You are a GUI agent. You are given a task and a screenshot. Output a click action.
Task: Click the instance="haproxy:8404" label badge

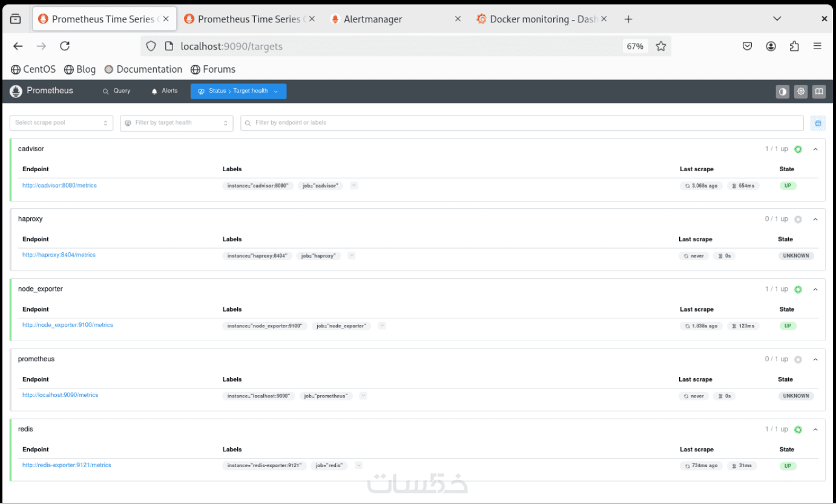(x=257, y=256)
